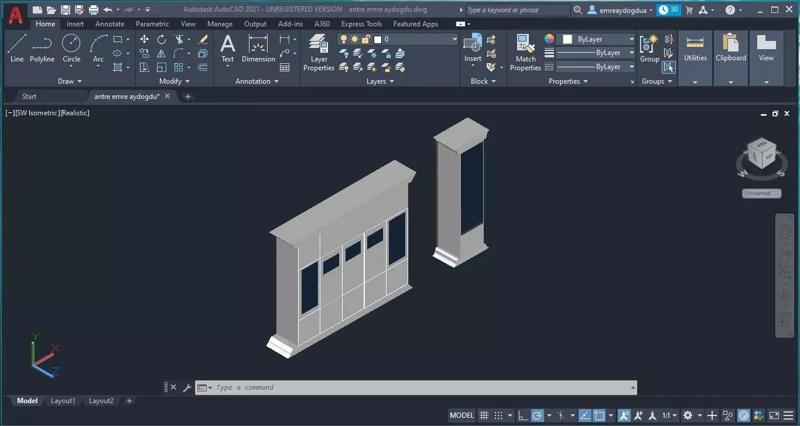Click the Realistic visual style label

[x=75, y=113]
